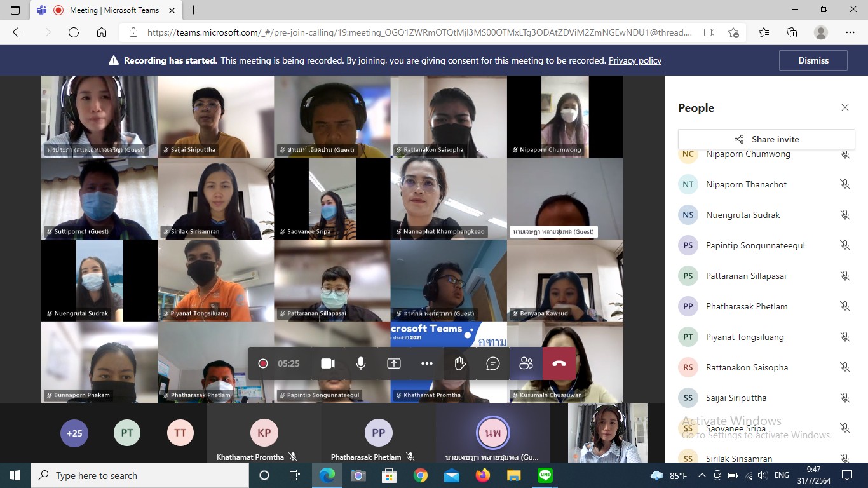
Task: Select Nipaporn Thanachot in People list
Action: [746, 184]
